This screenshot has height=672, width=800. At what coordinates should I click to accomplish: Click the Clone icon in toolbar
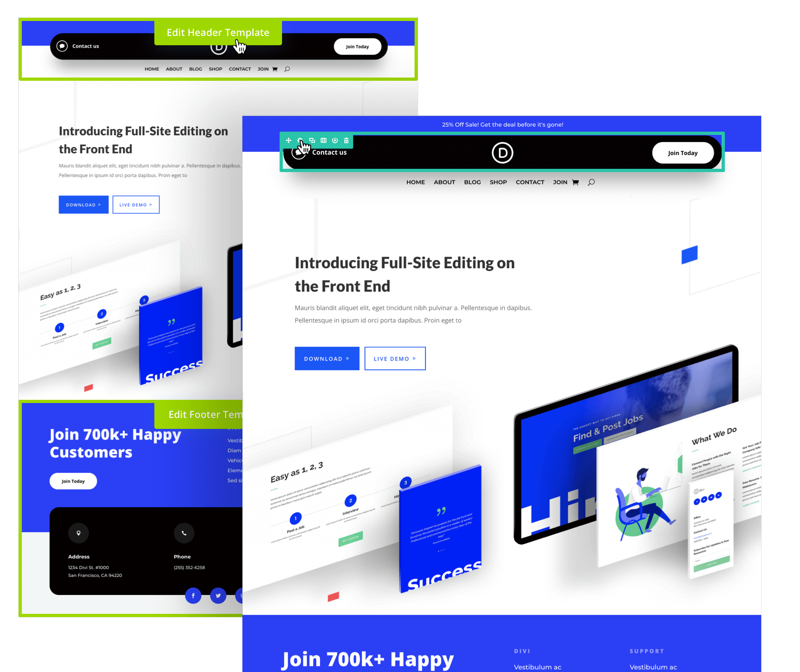click(x=312, y=141)
